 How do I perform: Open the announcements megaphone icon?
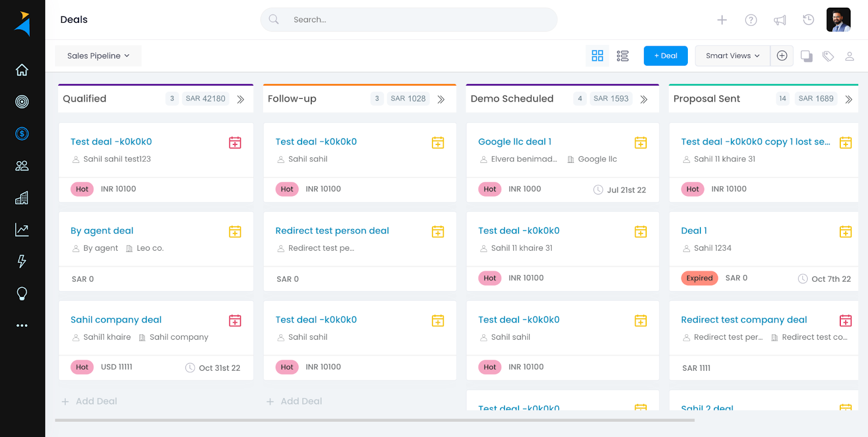[x=780, y=20]
